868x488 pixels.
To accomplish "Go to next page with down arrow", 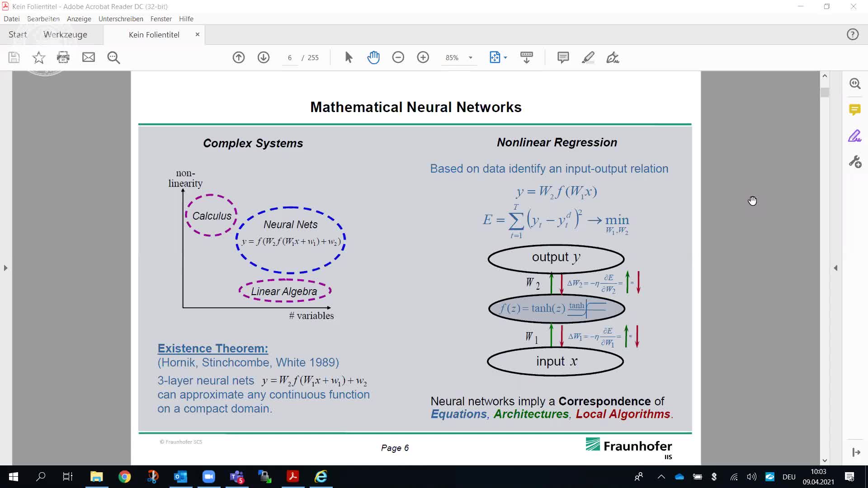I will [x=264, y=57].
